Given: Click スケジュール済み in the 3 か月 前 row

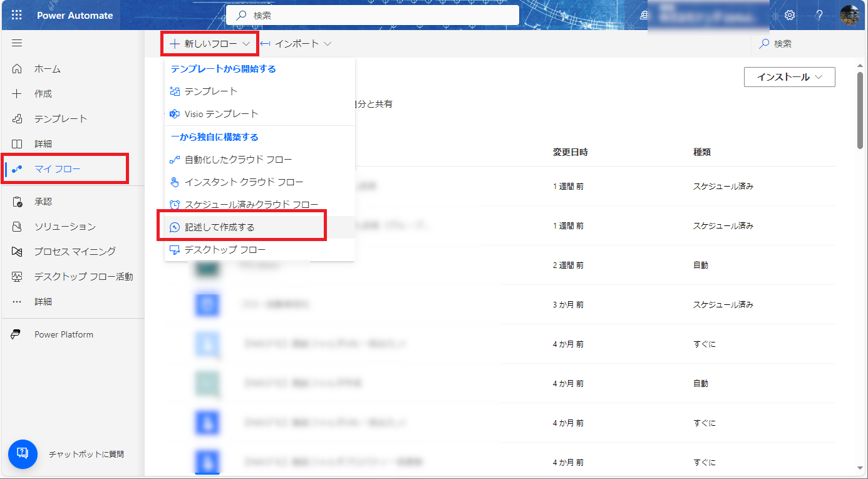Looking at the screenshot, I should 723,305.
